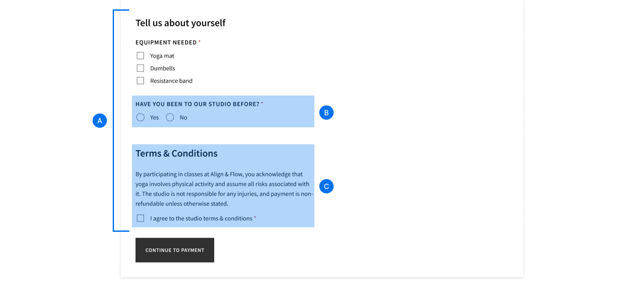Click the 'Tell us about yourself' heading

[x=181, y=23]
